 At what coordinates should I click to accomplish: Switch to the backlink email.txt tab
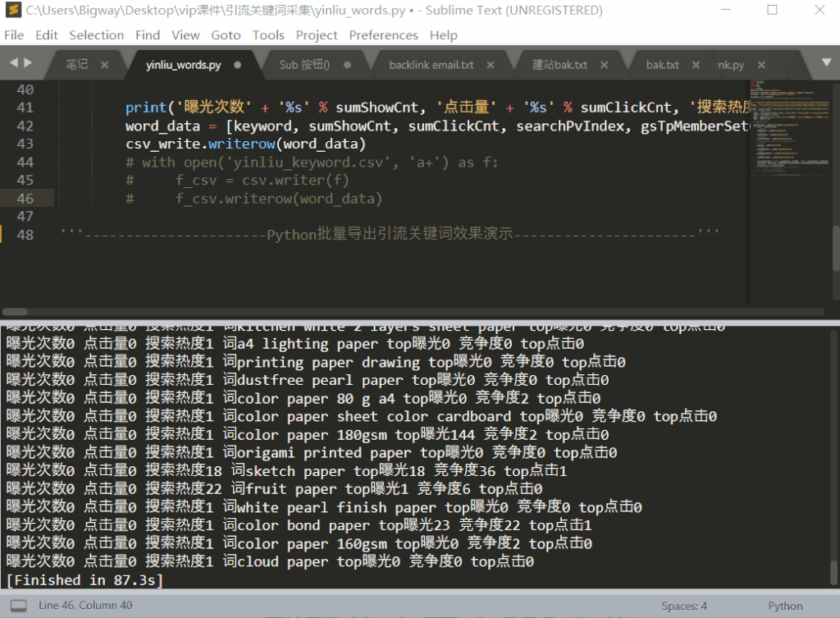tap(431, 65)
